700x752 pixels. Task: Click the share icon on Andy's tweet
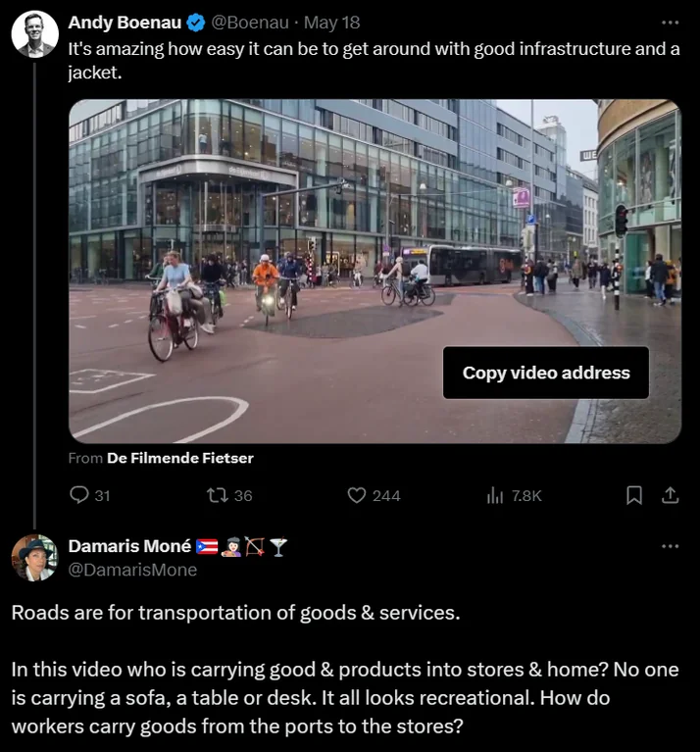coord(671,495)
